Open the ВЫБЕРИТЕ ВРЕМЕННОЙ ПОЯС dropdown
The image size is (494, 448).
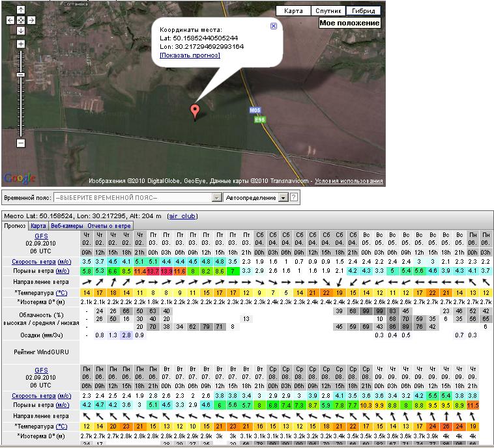tap(138, 197)
